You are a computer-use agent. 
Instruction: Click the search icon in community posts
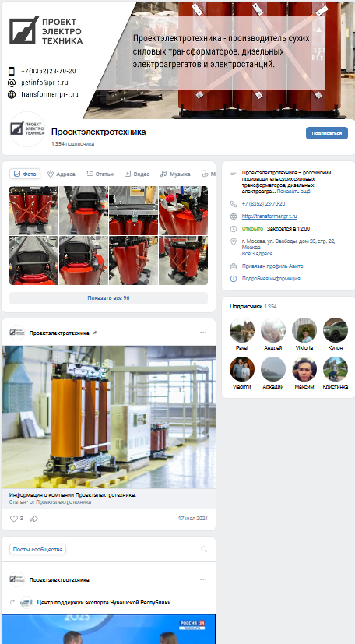204,549
